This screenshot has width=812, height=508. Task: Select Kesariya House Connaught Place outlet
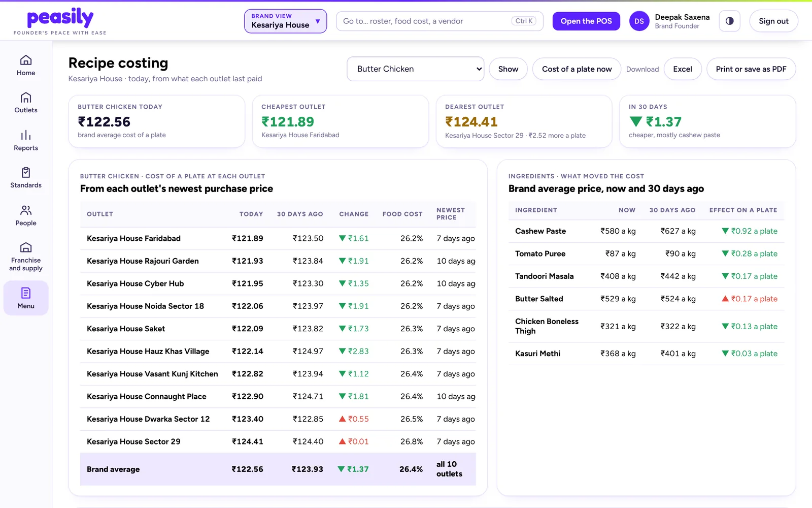point(147,397)
